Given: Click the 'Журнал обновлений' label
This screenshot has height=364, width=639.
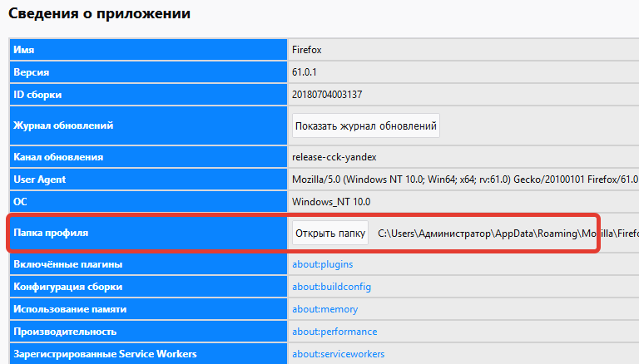Looking at the screenshot, I should click(63, 125).
